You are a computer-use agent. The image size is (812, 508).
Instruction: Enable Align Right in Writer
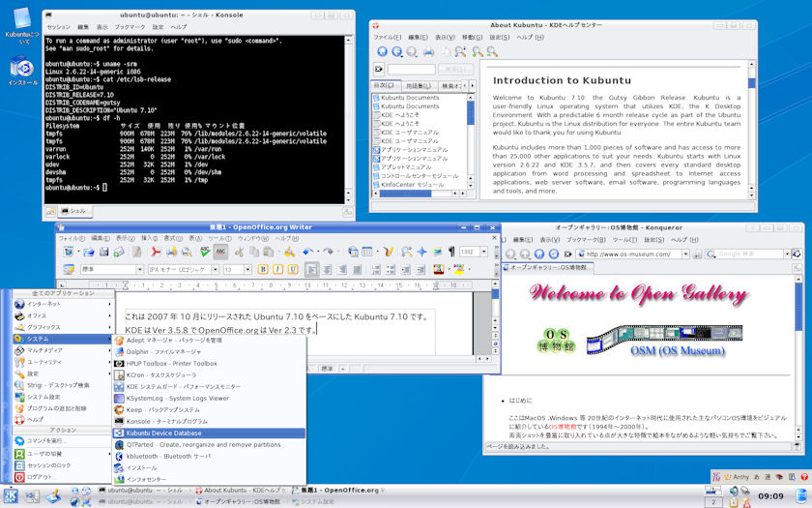click(342, 270)
